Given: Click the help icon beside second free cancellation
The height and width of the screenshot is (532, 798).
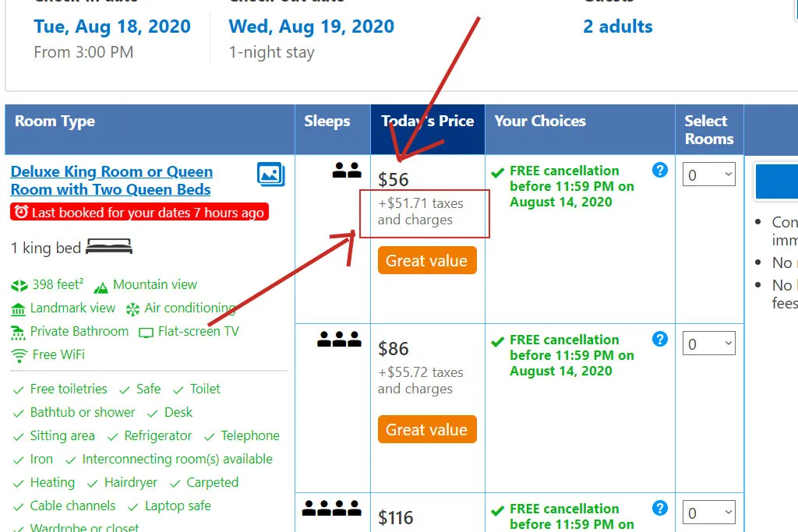Looking at the screenshot, I should pyautogui.click(x=660, y=339).
